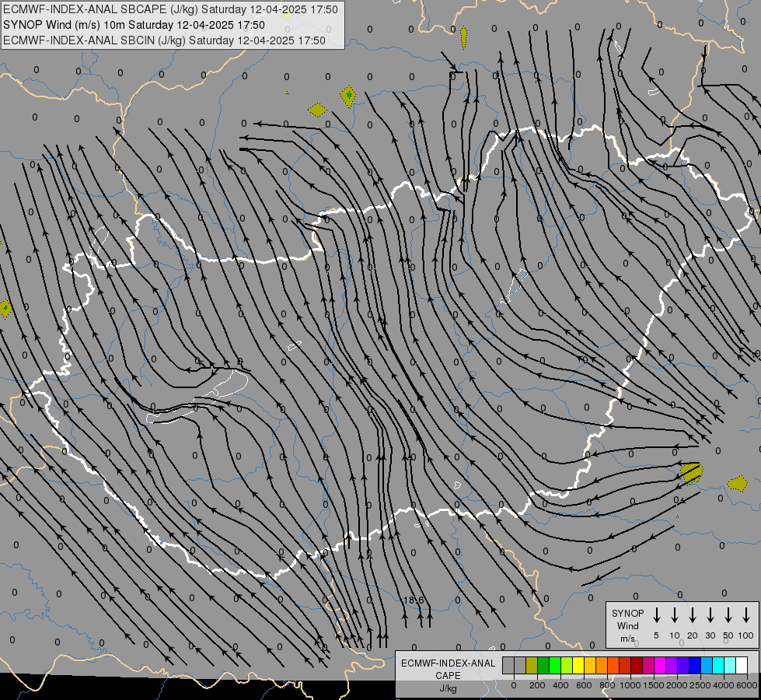Viewport: 761px width, 700px height.
Task: Click the striped olive CAPE patch on the map
Action: (691, 473)
